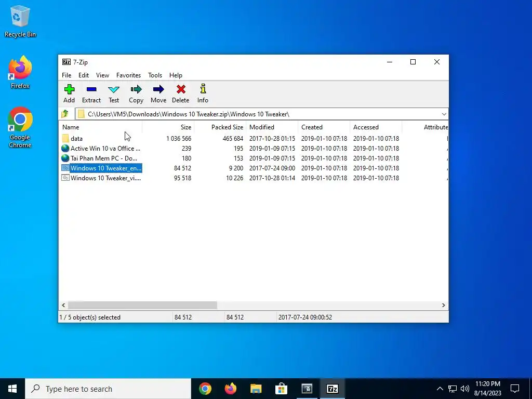Open the Info toolbar icon

click(203, 89)
